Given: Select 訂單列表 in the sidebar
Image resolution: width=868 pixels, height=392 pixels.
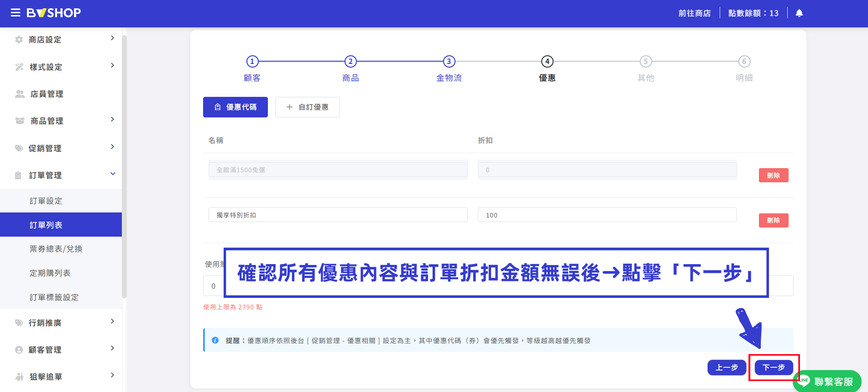Looking at the screenshot, I should coord(61,225).
